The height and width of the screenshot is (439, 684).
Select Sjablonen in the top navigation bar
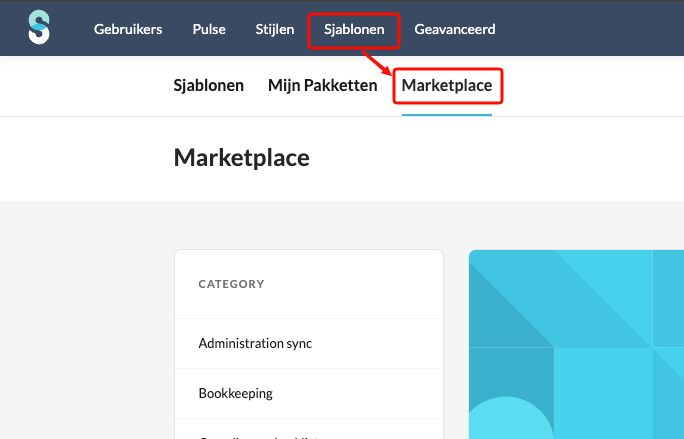point(354,29)
